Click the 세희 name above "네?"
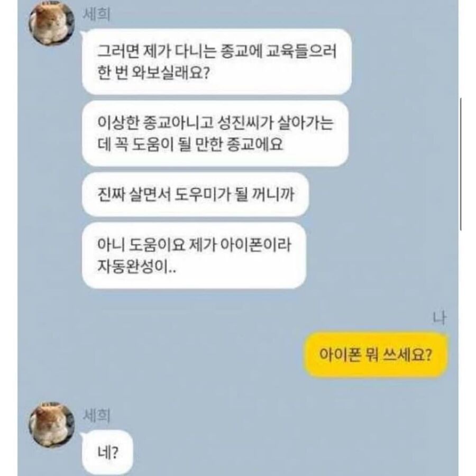 coord(97,415)
